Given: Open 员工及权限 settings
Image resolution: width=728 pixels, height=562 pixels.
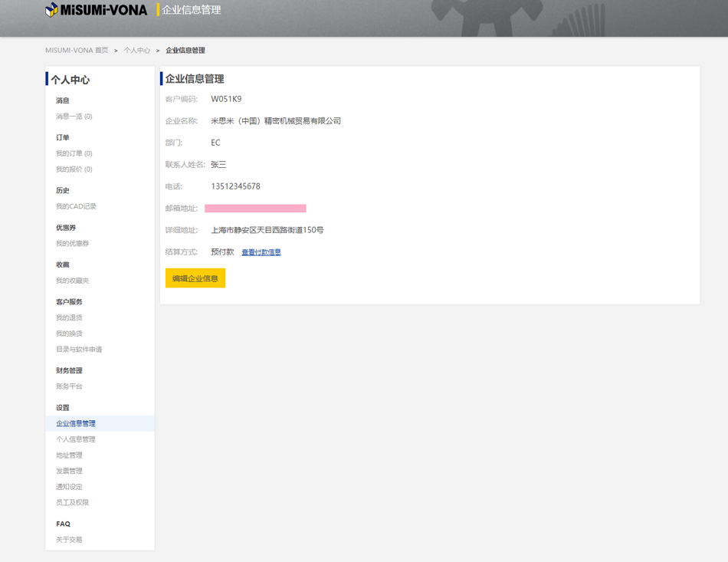Looking at the screenshot, I should point(72,503).
